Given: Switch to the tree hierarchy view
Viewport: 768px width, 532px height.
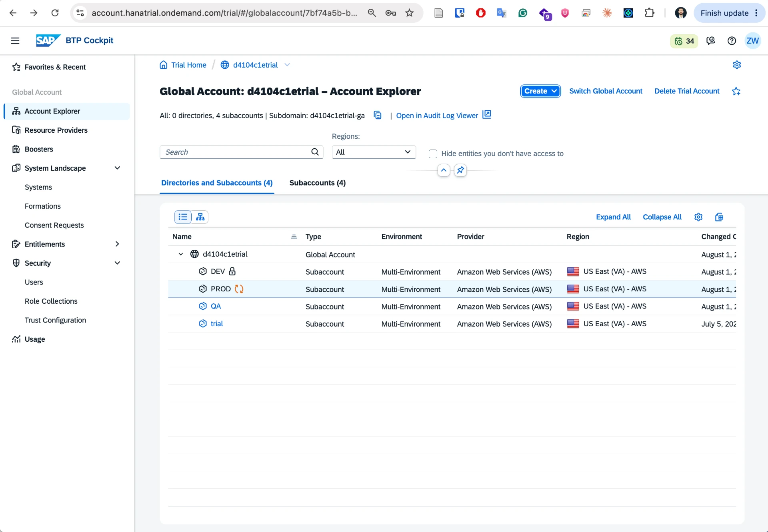Looking at the screenshot, I should pos(200,217).
